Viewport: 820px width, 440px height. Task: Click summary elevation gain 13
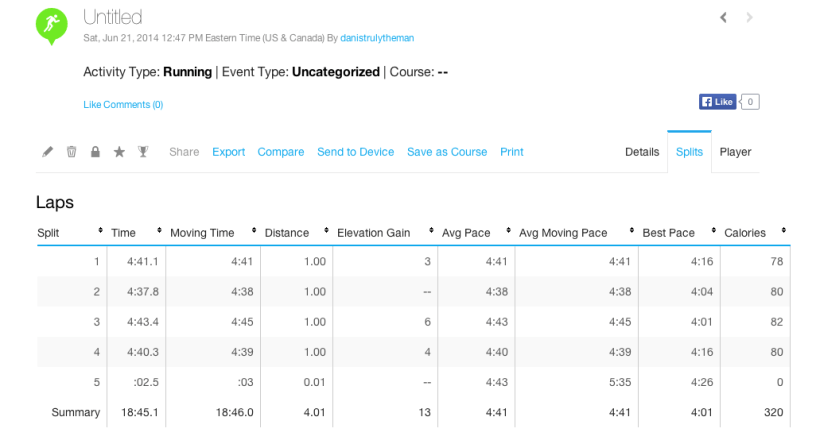(x=425, y=412)
